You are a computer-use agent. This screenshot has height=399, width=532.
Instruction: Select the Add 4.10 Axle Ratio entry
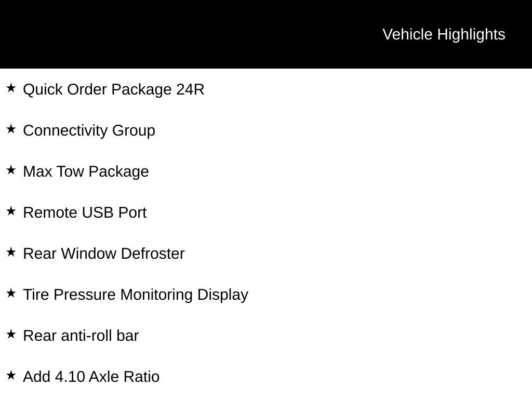[91, 377]
